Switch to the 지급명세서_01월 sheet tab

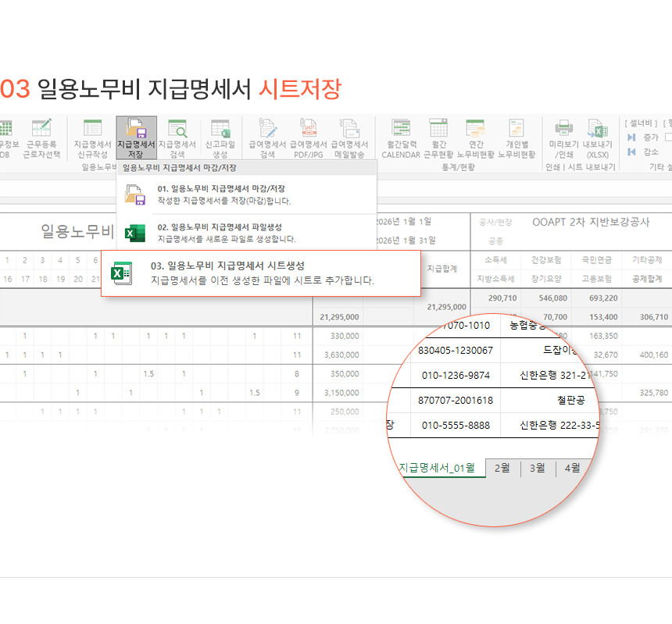tap(436, 468)
